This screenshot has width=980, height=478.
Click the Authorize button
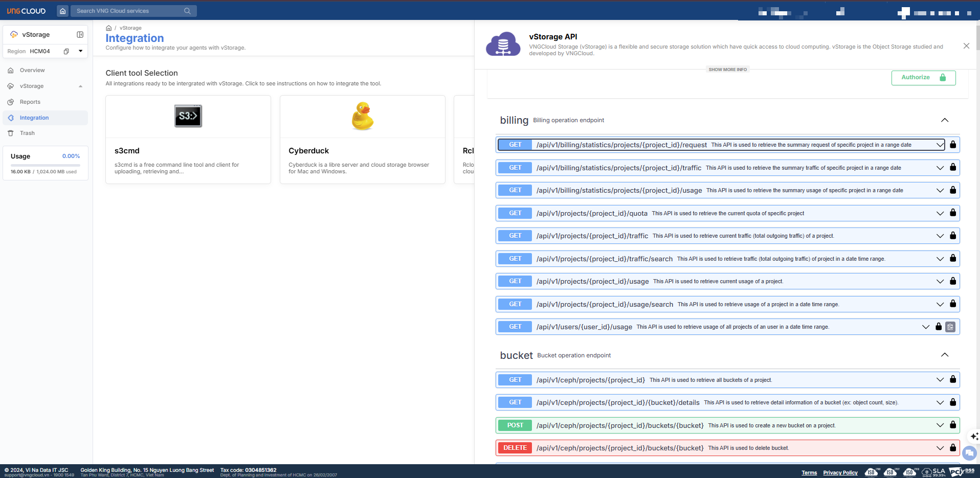click(923, 78)
